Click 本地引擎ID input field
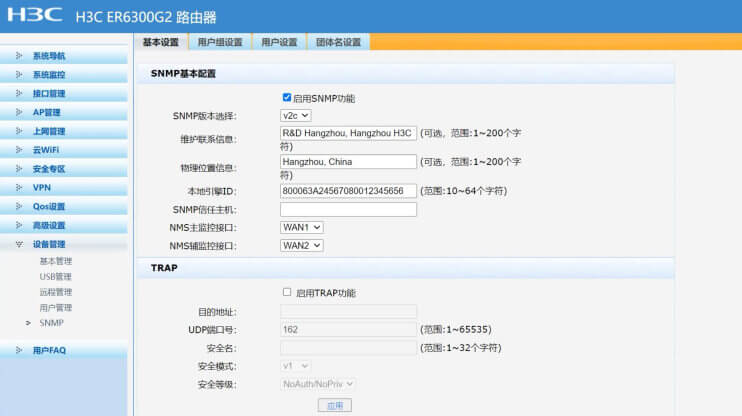The image size is (742, 416). pos(348,191)
